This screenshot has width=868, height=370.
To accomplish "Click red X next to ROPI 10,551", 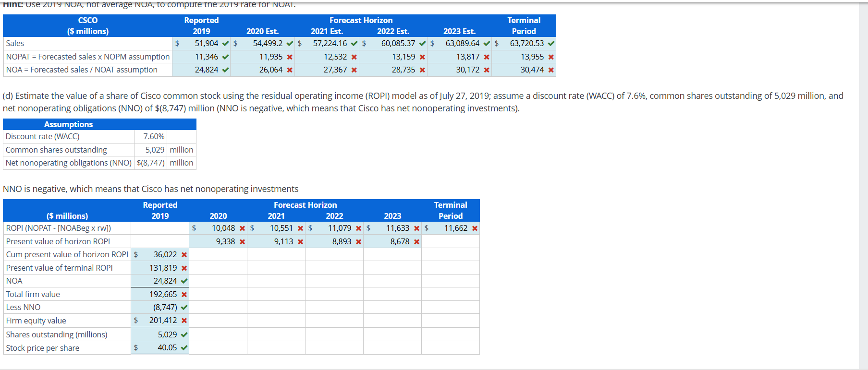I will click(x=300, y=228).
